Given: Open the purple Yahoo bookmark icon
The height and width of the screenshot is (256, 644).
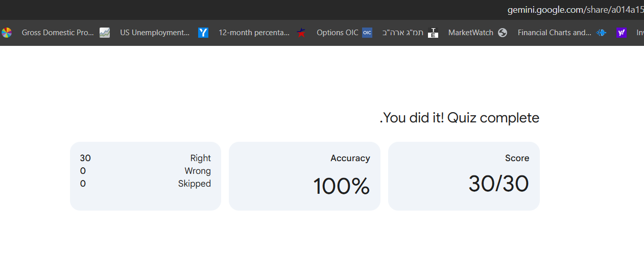Looking at the screenshot, I should tap(622, 33).
